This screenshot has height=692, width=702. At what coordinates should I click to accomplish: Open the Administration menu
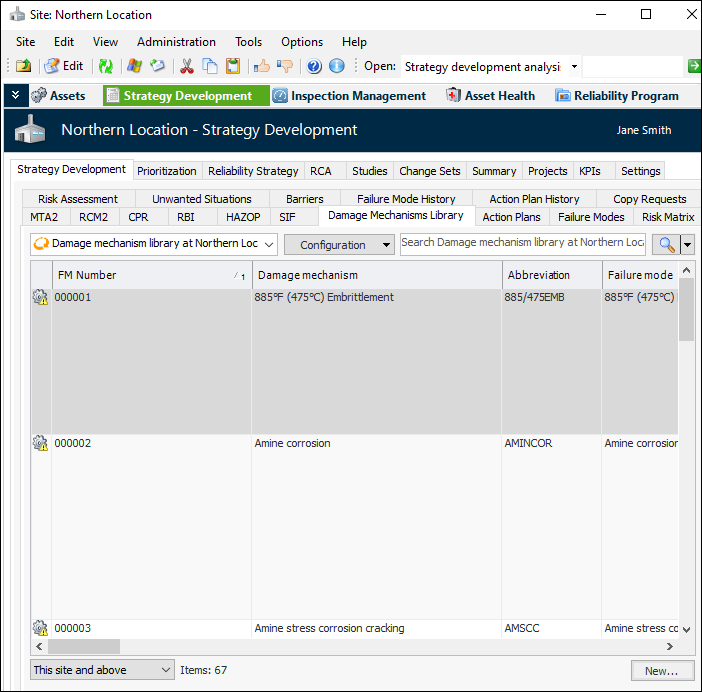click(176, 42)
